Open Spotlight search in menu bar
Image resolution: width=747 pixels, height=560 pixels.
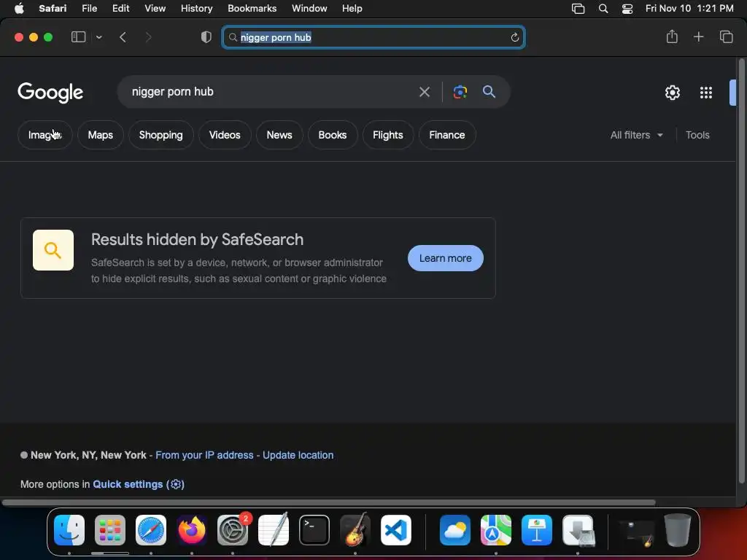[603, 8]
